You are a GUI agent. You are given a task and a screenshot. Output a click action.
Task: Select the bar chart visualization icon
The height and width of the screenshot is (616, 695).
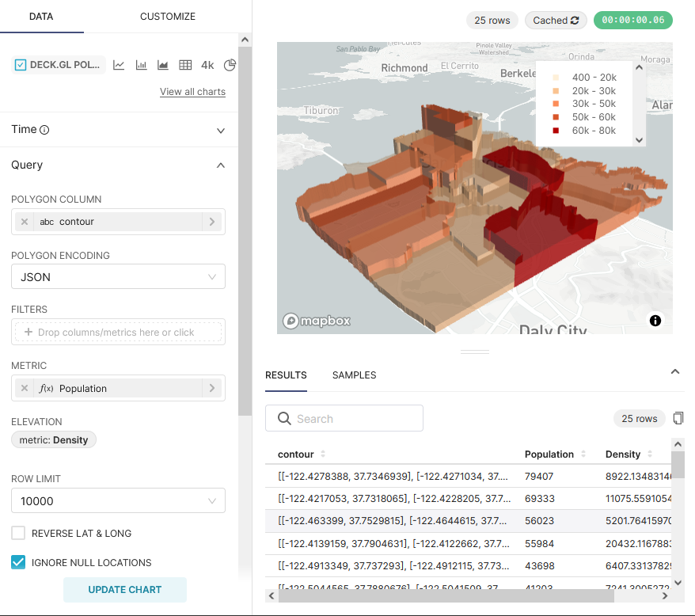point(141,65)
